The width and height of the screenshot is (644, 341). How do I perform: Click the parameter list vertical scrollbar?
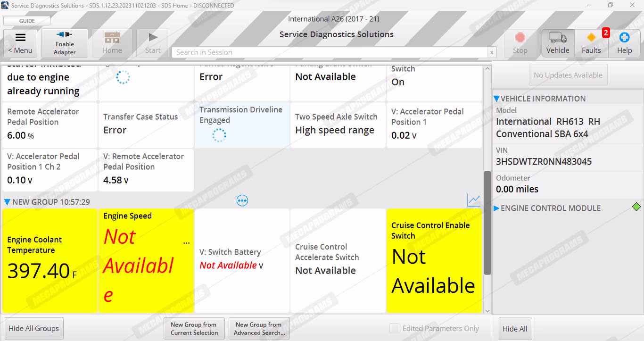(487, 223)
